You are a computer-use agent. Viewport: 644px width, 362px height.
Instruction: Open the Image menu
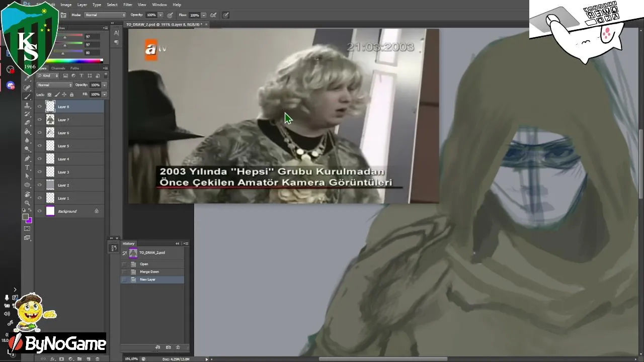(x=66, y=5)
